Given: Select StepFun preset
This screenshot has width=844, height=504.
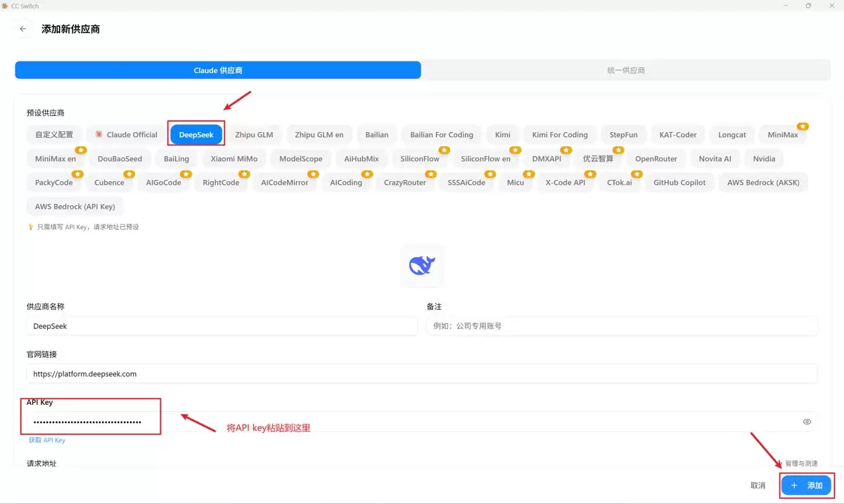Looking at the screenshot, I should (624, 134).
